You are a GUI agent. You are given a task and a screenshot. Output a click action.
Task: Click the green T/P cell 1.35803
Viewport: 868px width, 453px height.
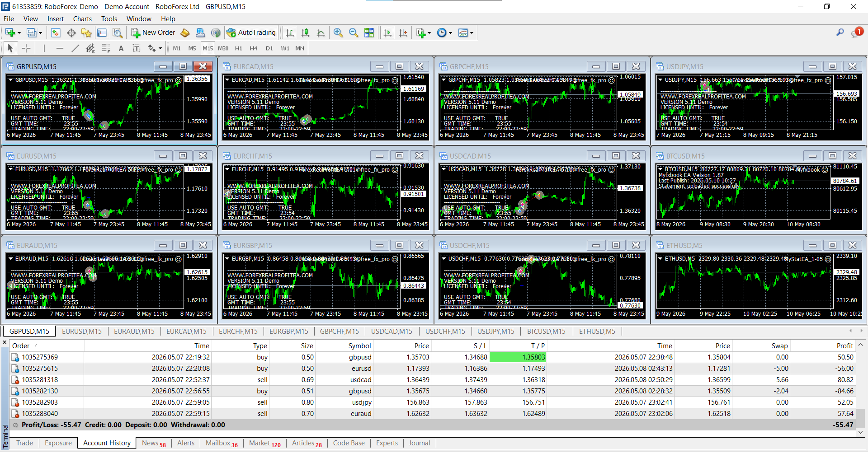point(518,357)
